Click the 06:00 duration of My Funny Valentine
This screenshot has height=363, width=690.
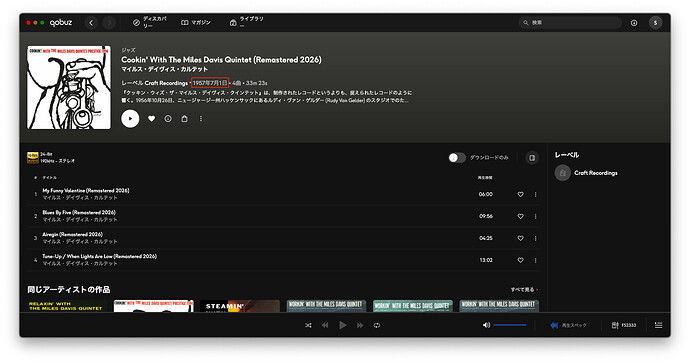click(486, 194)
